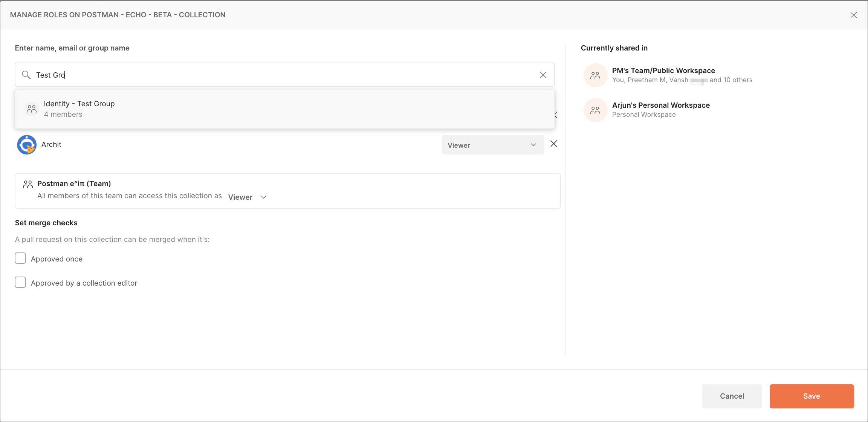Click the 'Set merge checks' heading

[46, 223]
